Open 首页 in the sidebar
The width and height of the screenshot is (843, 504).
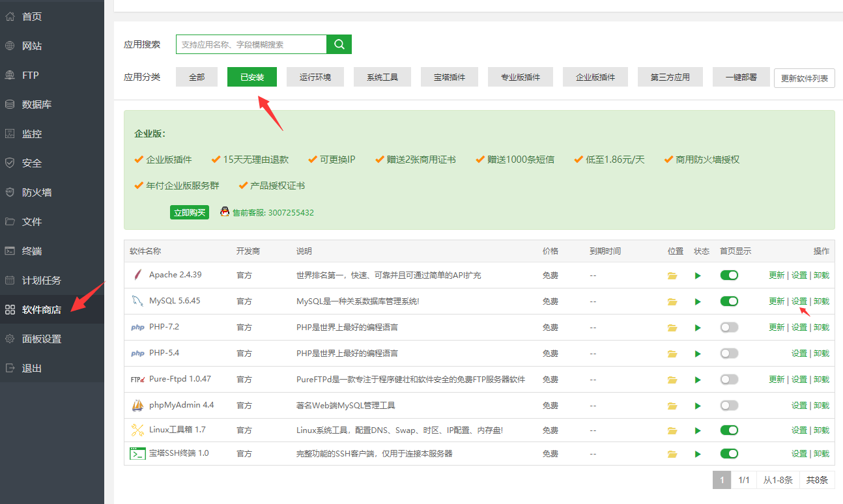(x=52, y=16)
